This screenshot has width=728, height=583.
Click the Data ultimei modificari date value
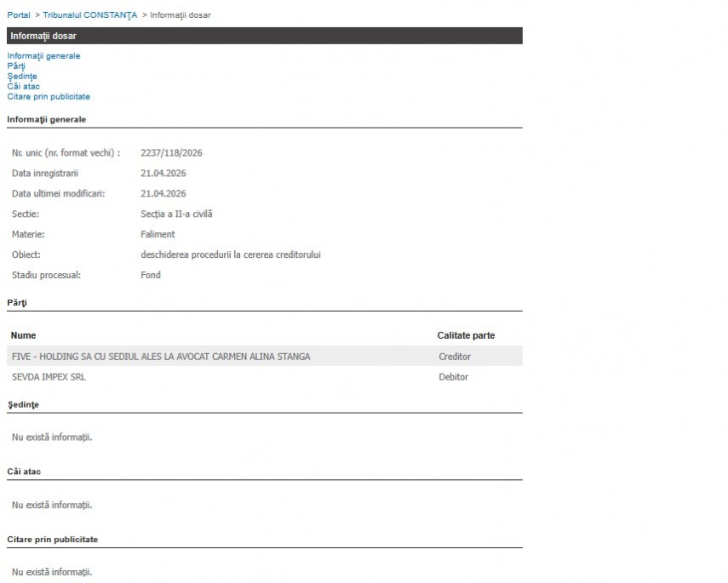pyautogui.click(x=163, y=194)
